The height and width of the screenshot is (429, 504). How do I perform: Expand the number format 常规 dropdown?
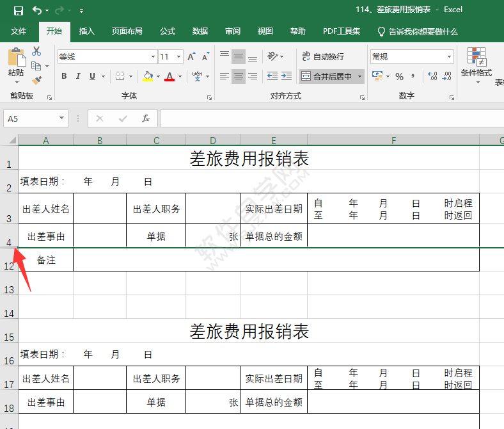point(449,57)
